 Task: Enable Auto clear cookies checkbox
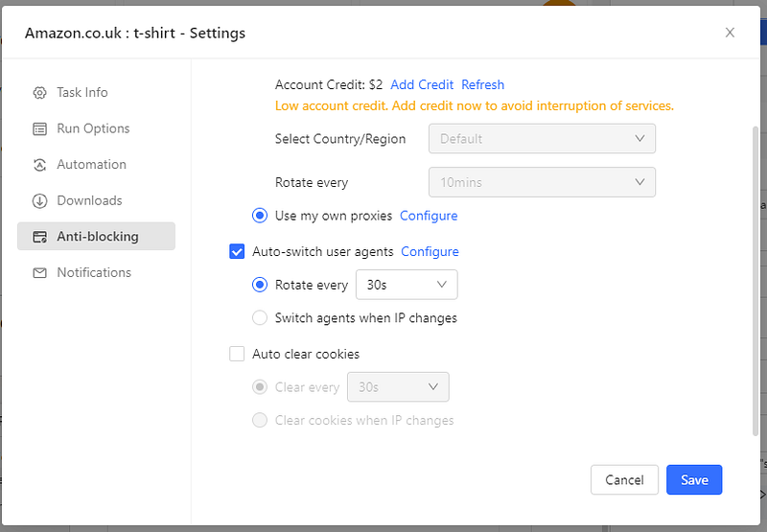pyautogui.click(x=237, y=354)
